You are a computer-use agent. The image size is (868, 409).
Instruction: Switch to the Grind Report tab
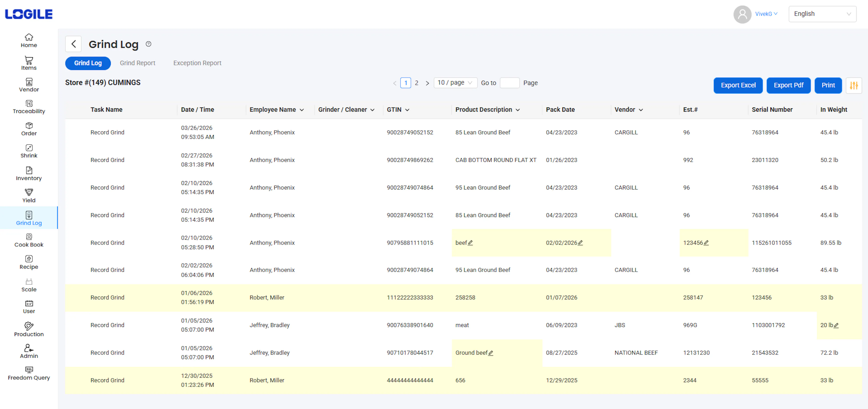click(x=137, y=63)
